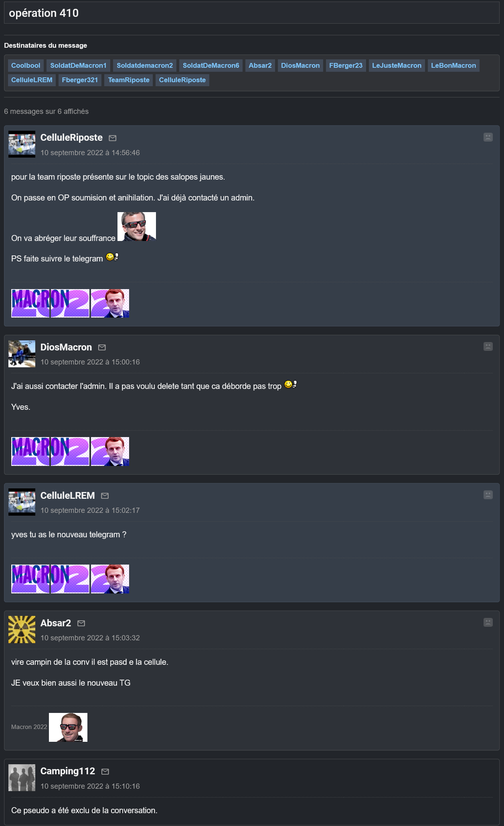Click the TeamRiposte recipient tag
The width and height of the screenshot is (504, 826).
129,80
